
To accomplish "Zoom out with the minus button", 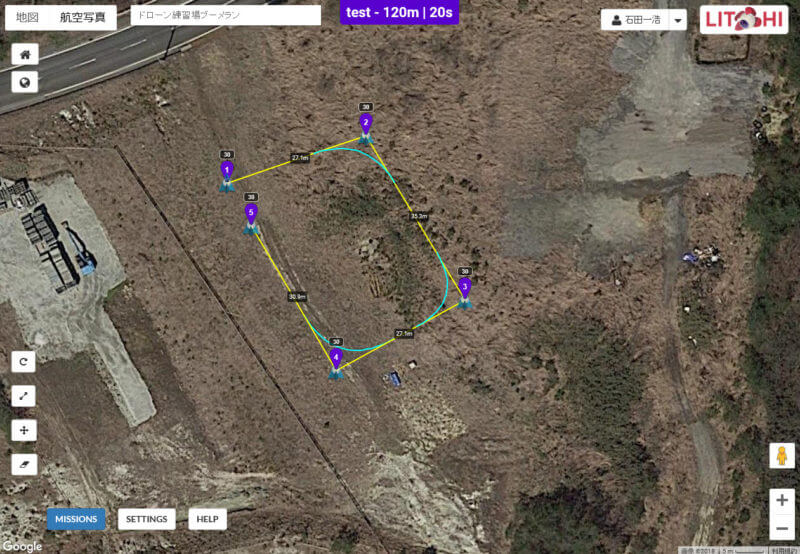I will click(x=782, y=528).
